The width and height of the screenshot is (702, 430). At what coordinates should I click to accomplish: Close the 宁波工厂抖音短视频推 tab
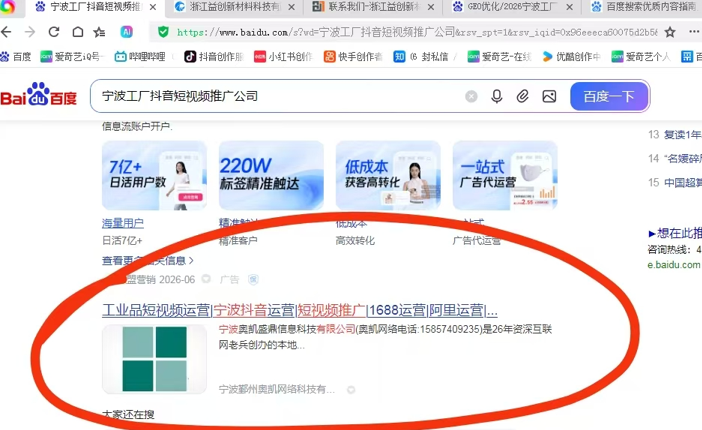(153, 7)
